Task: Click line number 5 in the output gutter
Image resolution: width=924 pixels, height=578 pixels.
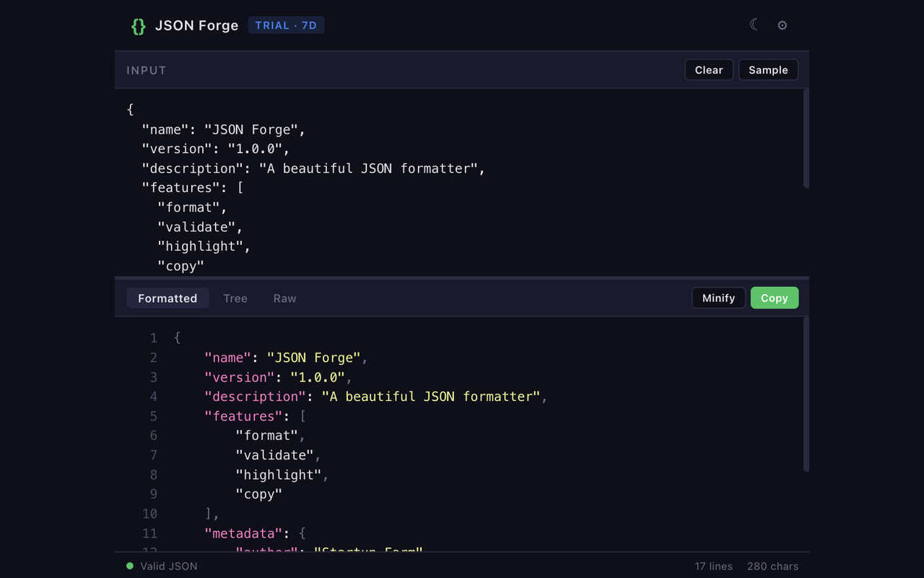Action: [154, 416]
